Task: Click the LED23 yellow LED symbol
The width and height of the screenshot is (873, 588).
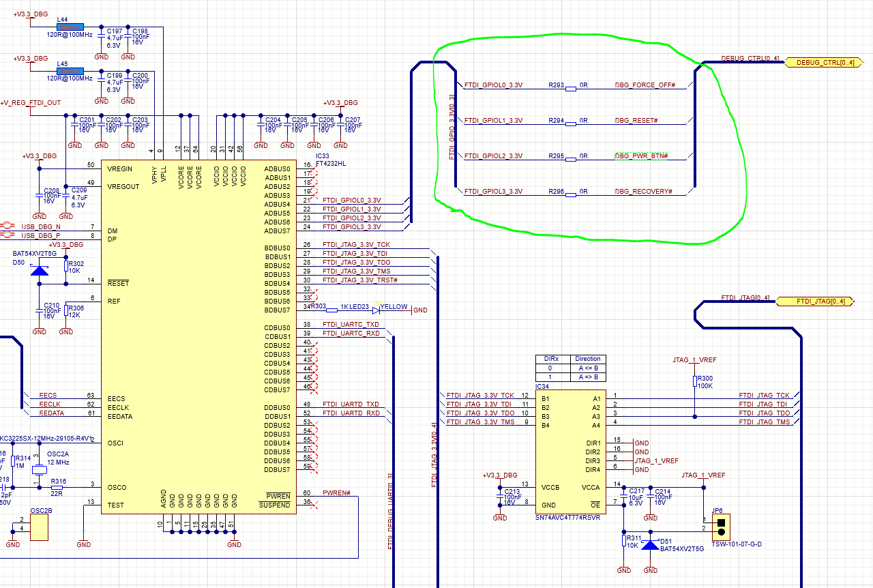Action: coord(376,310)
